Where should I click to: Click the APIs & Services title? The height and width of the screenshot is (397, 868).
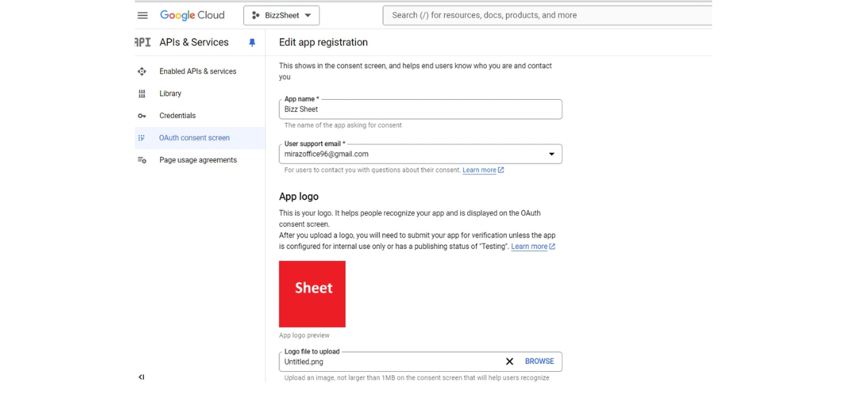pos(194,42)
